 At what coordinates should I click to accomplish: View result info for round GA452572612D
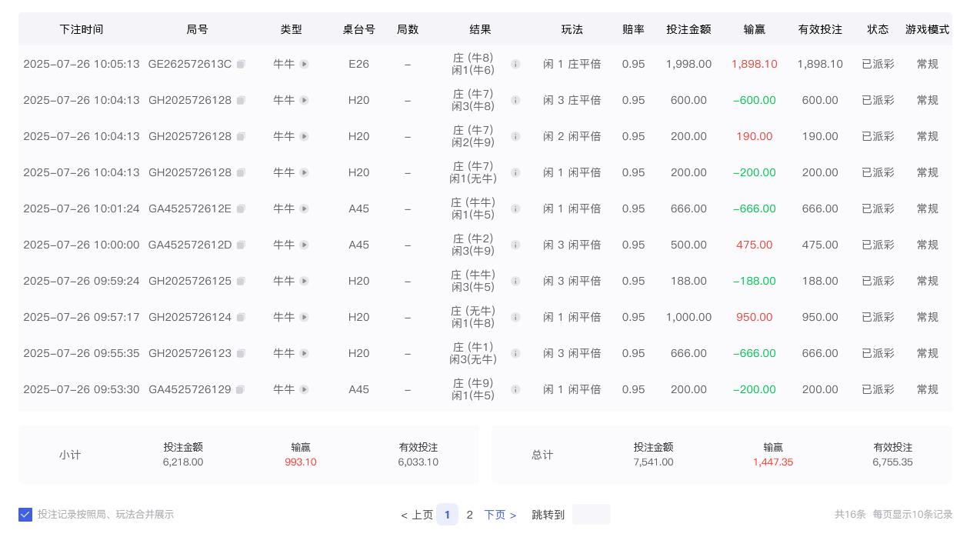[x=515, y=245]
